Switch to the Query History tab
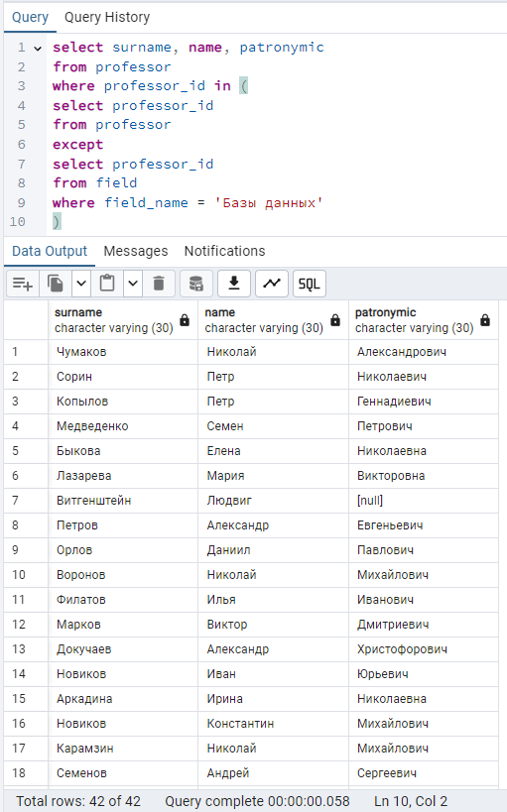 107,17
